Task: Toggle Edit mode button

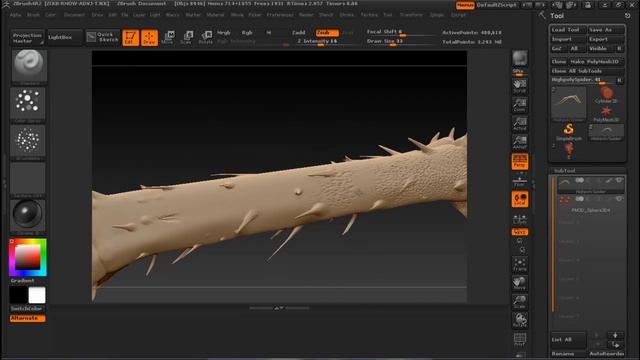Action: pos(131,38)
